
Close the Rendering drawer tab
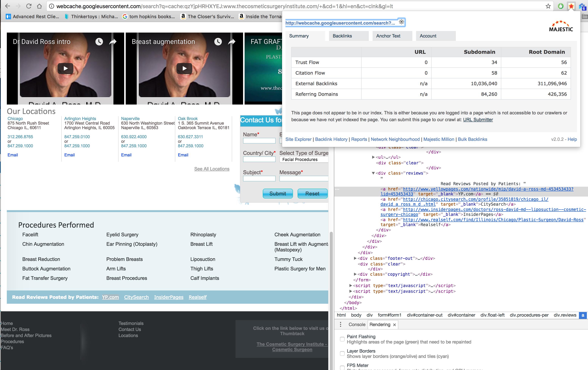point(394,325)
